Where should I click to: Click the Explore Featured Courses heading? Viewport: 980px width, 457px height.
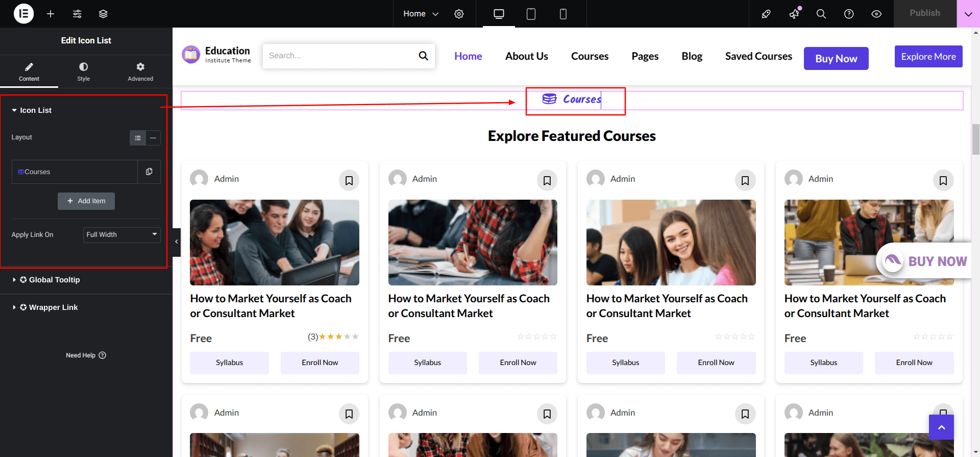coord(572,136)
